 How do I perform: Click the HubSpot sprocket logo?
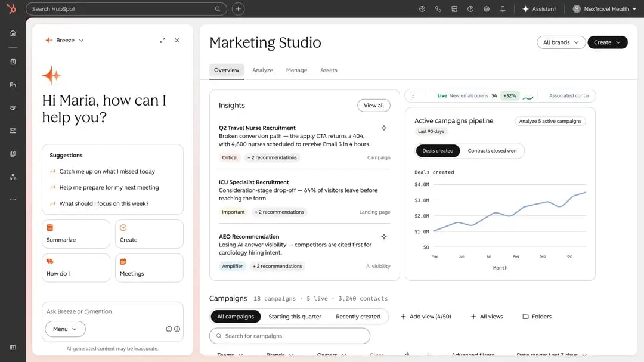(11, 8)
